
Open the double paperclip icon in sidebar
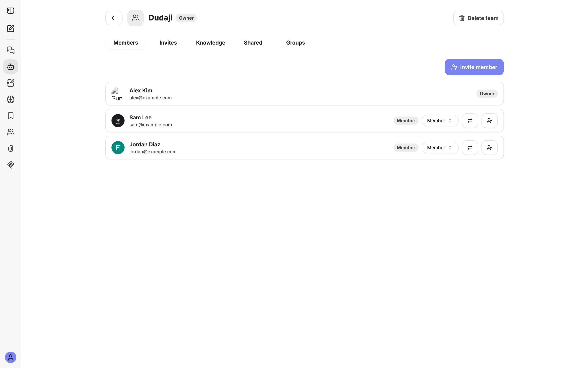coord(10,165)
